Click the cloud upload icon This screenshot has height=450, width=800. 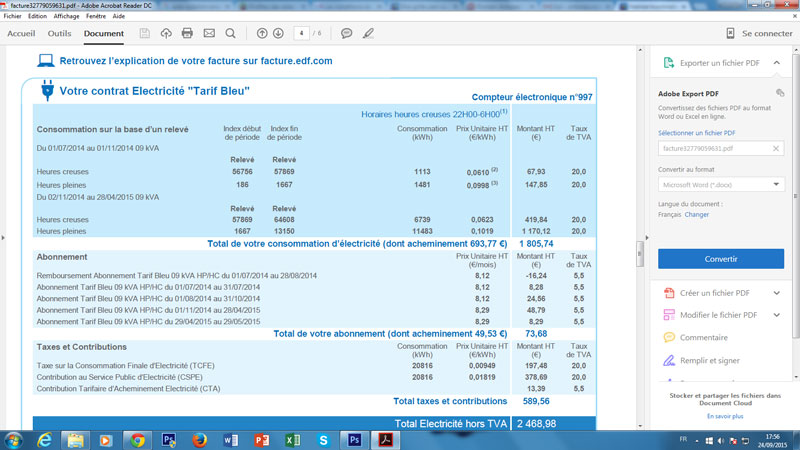click(x=166, y=33)
